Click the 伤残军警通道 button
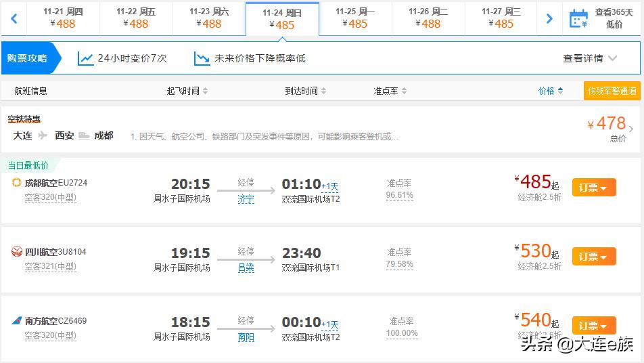 tap(612, 91)
